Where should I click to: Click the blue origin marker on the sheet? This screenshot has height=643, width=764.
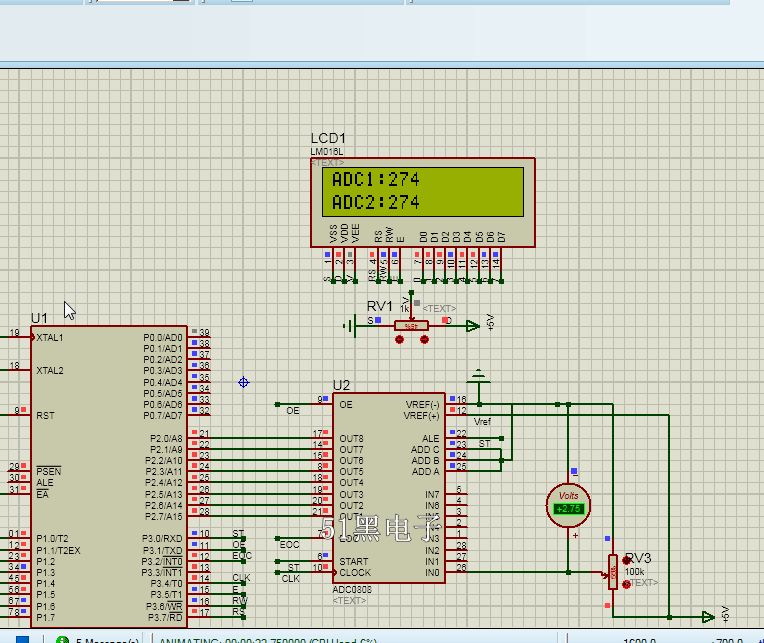click(x=243, y=382)
